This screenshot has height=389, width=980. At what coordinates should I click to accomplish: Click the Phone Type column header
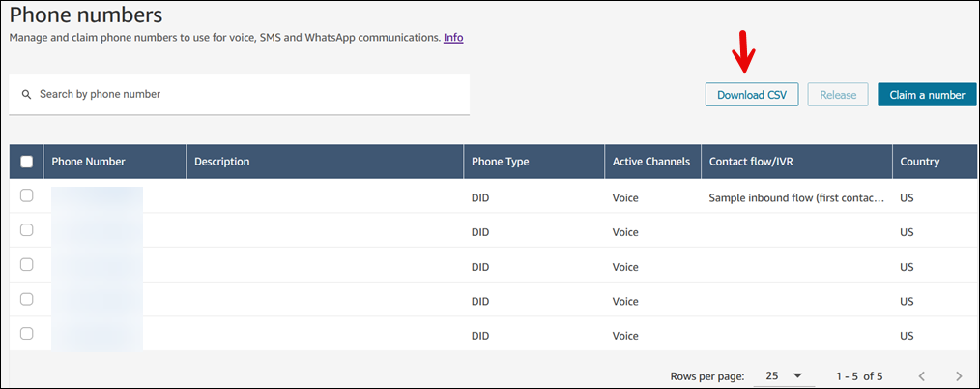click(x=500, y=162)
